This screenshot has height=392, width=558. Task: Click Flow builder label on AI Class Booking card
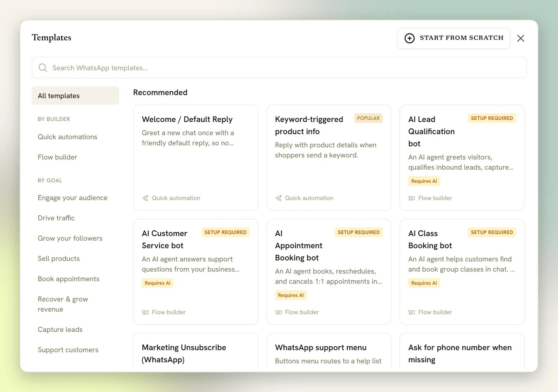coord(435,312)
